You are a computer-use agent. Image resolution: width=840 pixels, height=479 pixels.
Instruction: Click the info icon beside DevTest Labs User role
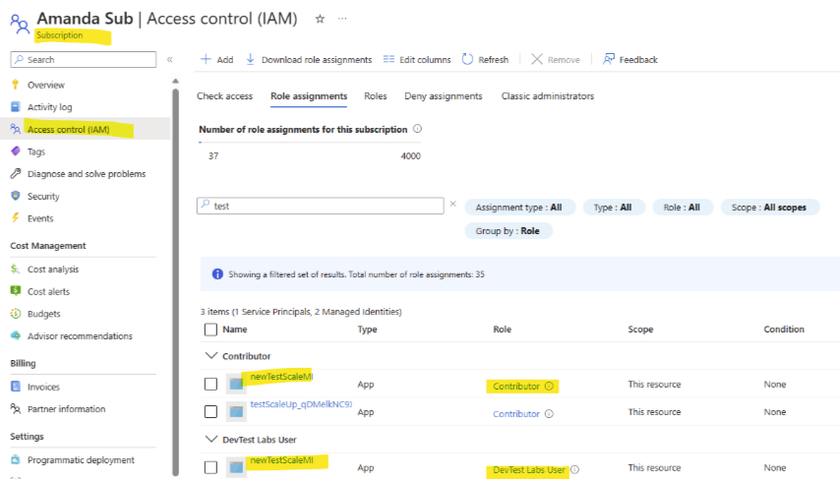pyautogui.click(x=575, y=469)
